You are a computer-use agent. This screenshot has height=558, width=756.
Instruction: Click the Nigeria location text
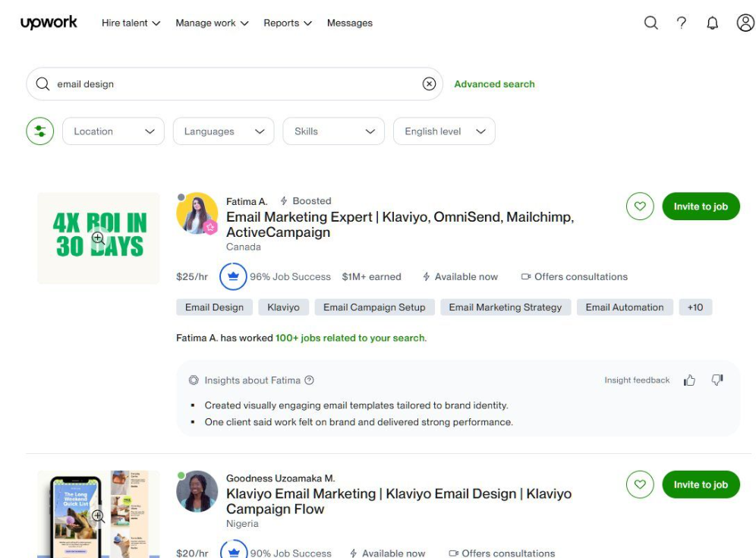(x=242, y=523)
